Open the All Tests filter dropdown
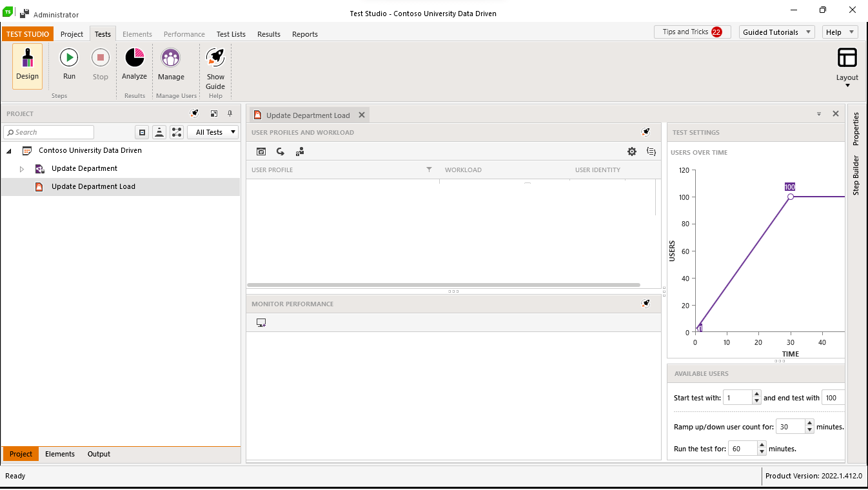The height and width of the screenshot is (490, 868). (213, 132)
